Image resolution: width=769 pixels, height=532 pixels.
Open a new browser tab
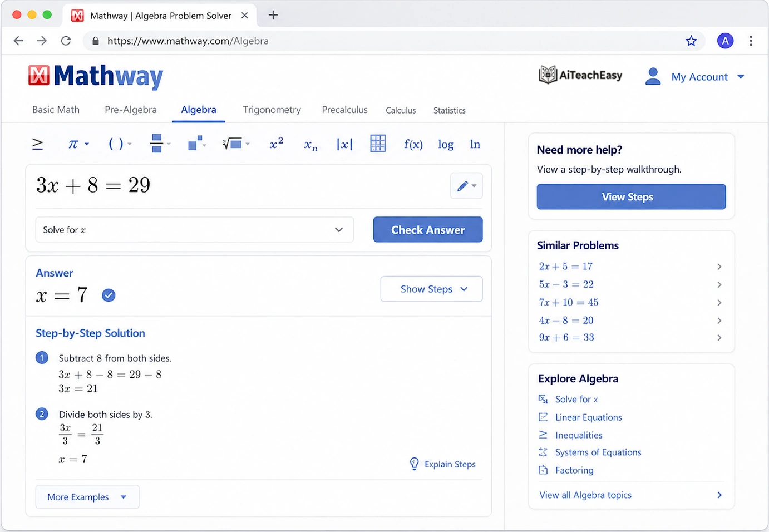coord(273,15)
